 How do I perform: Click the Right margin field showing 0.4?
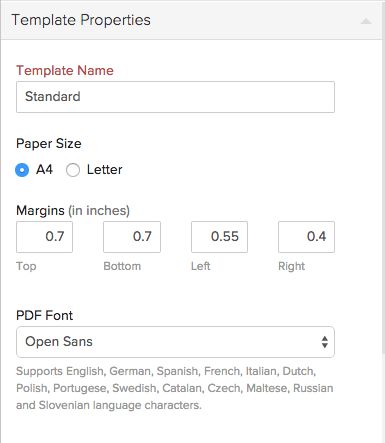click(x=306, y=237)
